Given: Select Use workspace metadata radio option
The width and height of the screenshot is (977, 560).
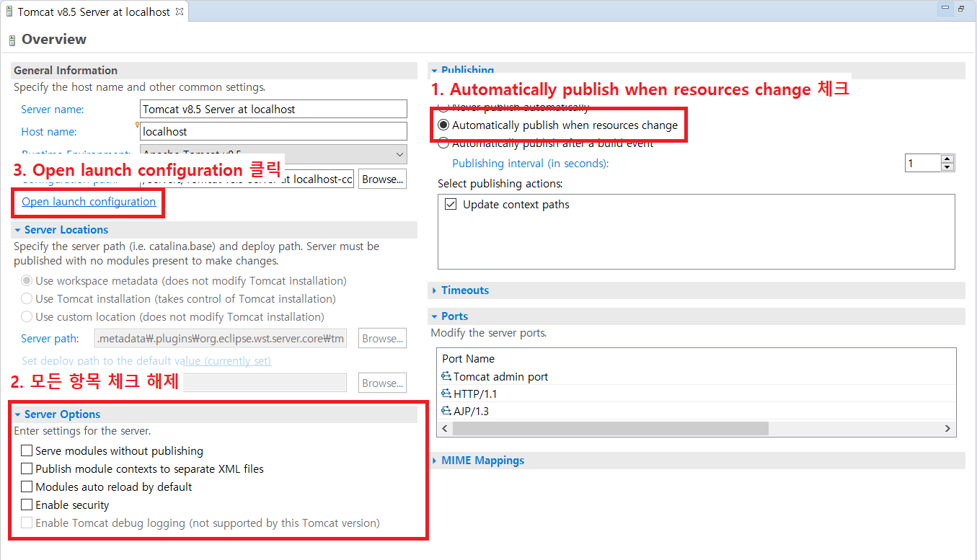Looking at the screenshot, I should [x=27, y=280].
